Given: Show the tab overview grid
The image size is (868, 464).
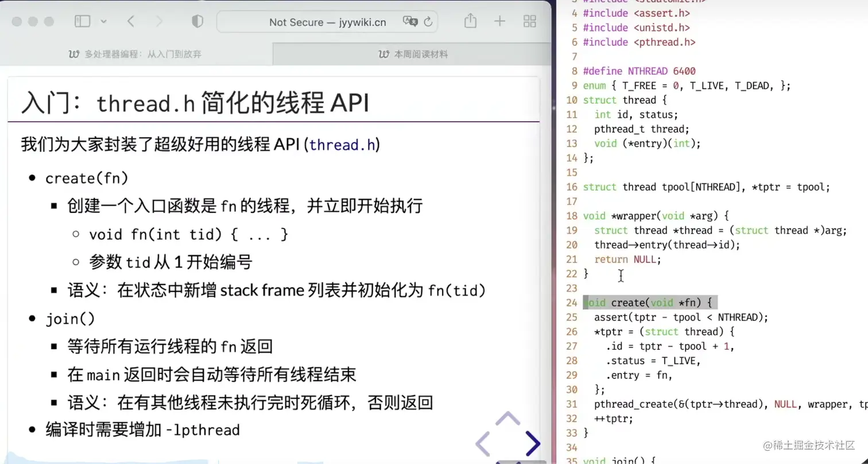Looking at the screenshot, I should click(x=530, y=22).
